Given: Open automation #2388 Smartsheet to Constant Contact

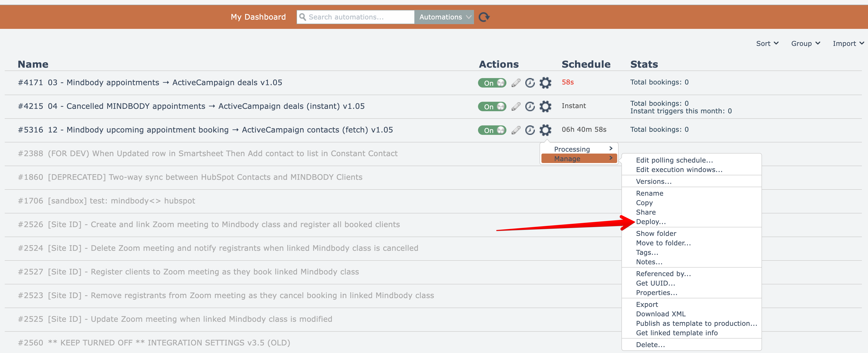Looking at the screenshot, I should pos(222,154).
